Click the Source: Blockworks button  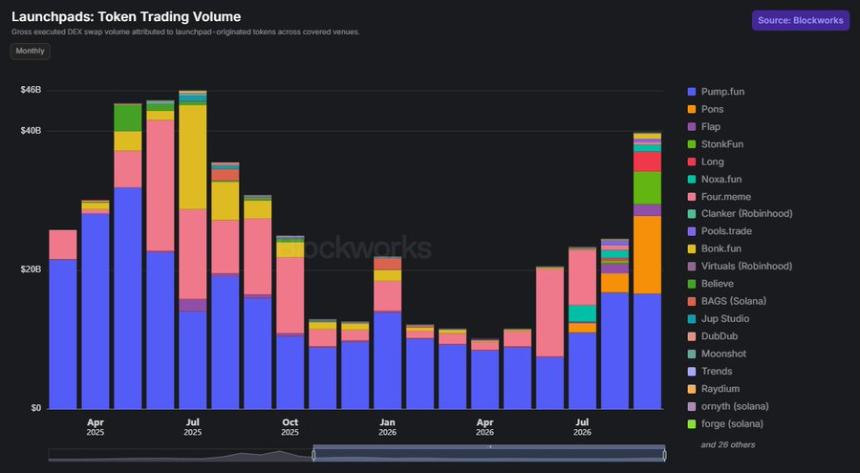tap(800, 20)
